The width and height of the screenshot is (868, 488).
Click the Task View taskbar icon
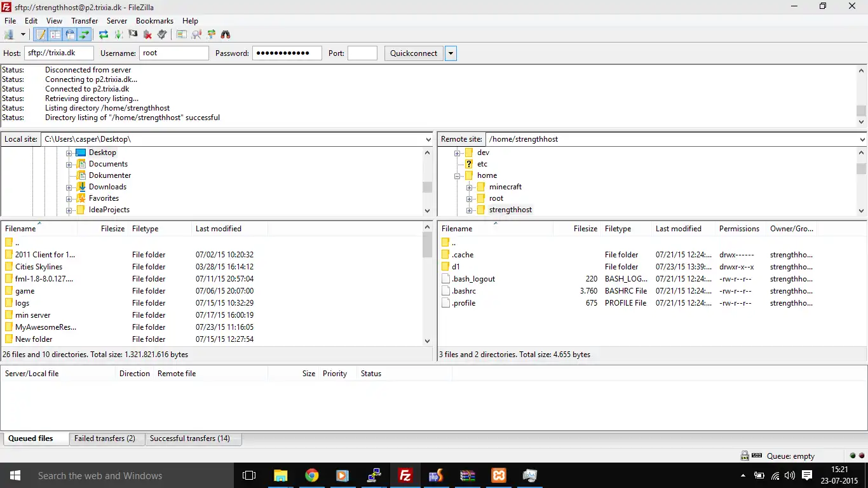tap(249, 475)
